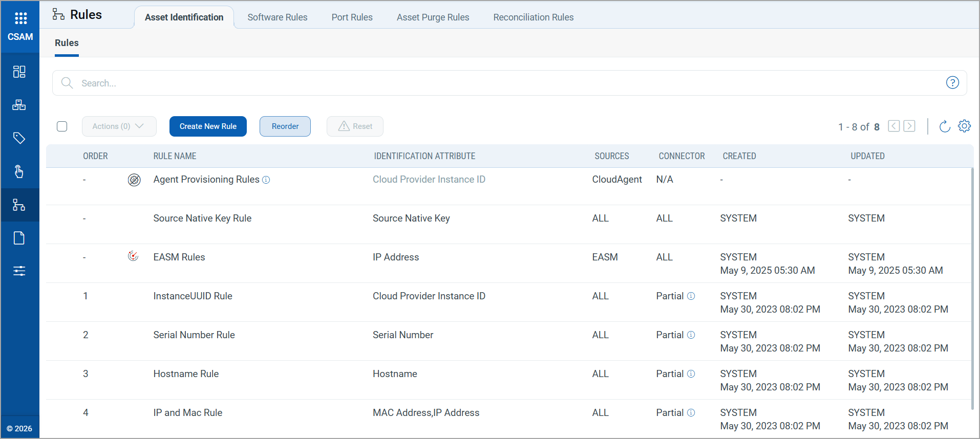This screenshot has width=980, height=439.
Task: Open the Dashboard sidebar icon
Action: pos(19,72)
